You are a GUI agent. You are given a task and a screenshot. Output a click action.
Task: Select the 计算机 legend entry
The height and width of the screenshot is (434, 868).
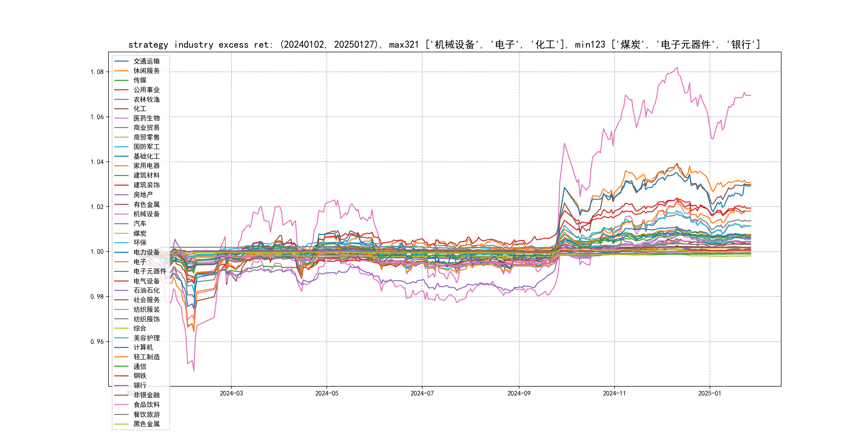(x=143, y=347)
